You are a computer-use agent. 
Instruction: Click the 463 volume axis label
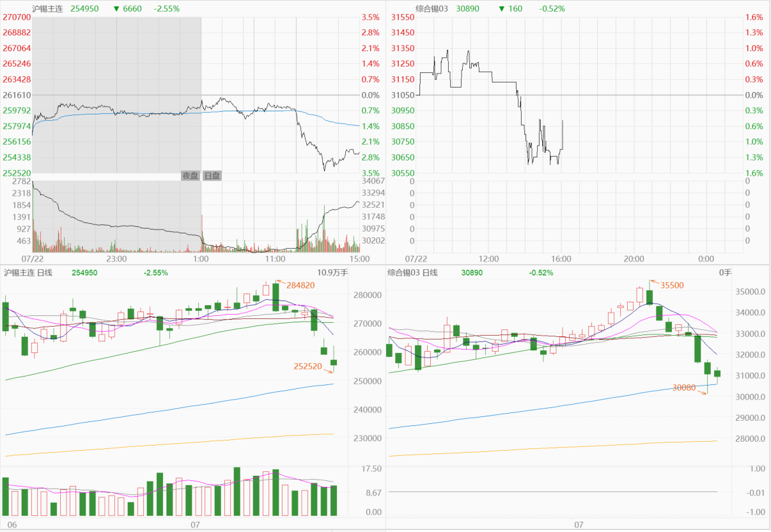point(24,241)
